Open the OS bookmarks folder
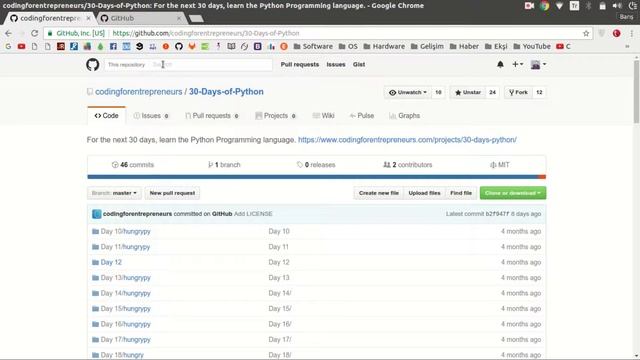This screenshot has width=640, height=360. tap(348, 47)
